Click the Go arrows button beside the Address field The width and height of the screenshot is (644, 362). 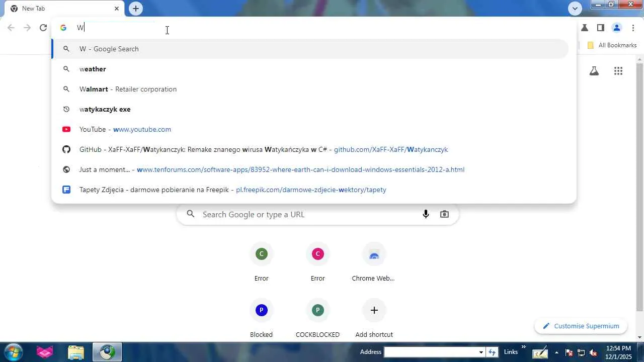[492, 352]
